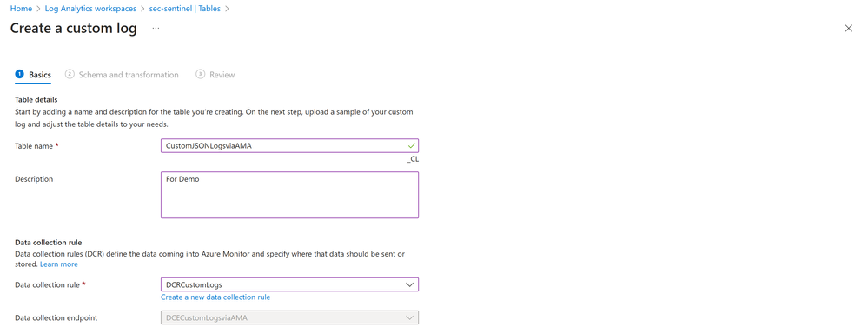
Task: Switch to the Review tab
Action: coord(222,75)
